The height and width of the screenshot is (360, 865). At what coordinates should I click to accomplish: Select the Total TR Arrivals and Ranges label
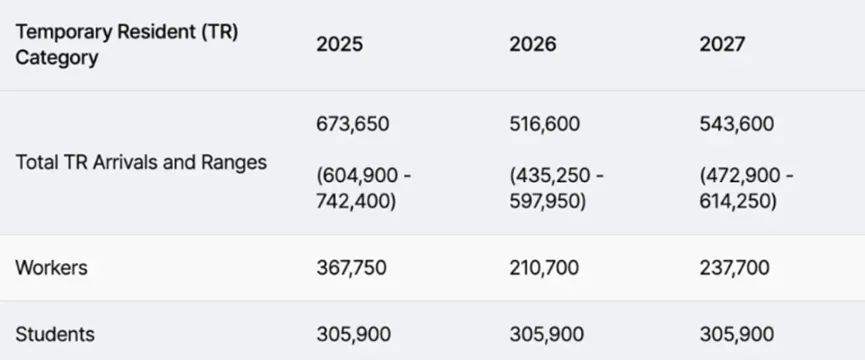point(141,163)
